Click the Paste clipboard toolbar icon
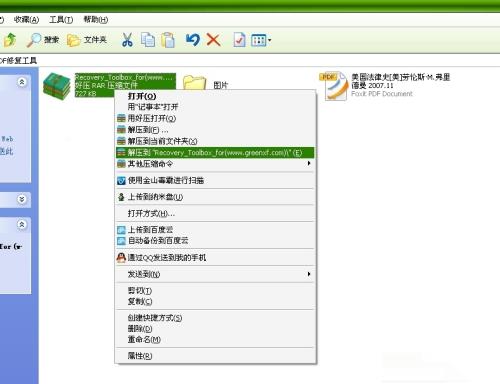Screen dimensions: 500x384 pos(168,40)
